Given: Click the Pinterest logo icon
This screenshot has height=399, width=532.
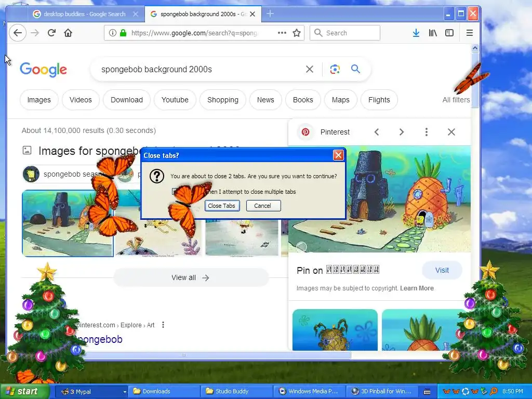Looking at the screenshot, I should click(305, 132).
